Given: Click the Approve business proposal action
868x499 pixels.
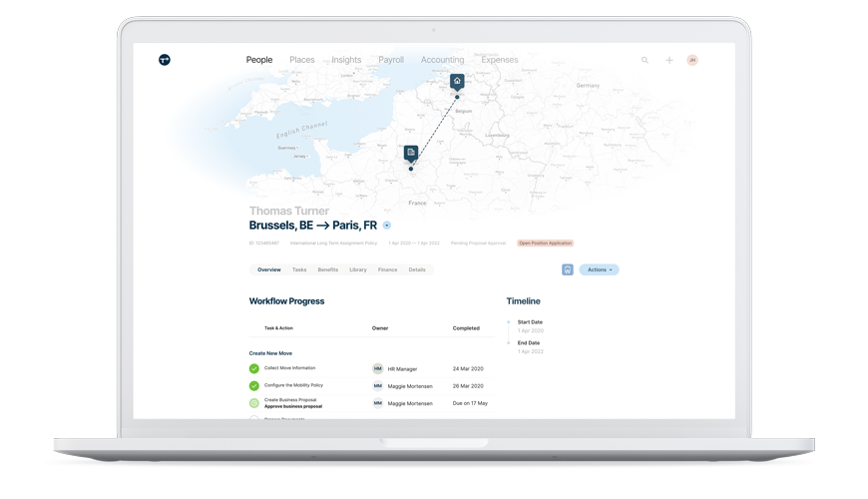Looking at the screenshot, I should point(293,406).
